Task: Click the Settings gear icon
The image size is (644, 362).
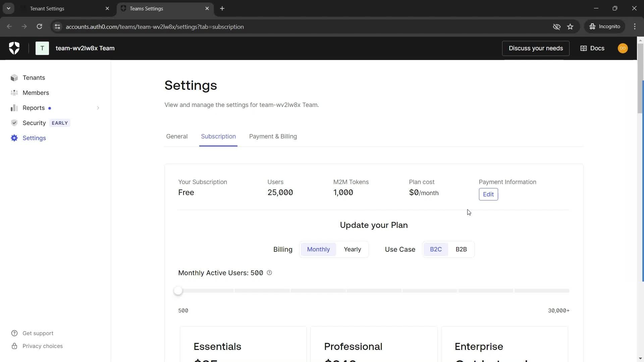Action: pos(14,138)
